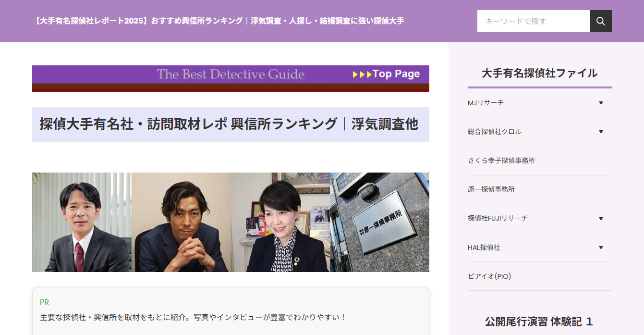
Task: Open the site title link in header
Action: 219,21
